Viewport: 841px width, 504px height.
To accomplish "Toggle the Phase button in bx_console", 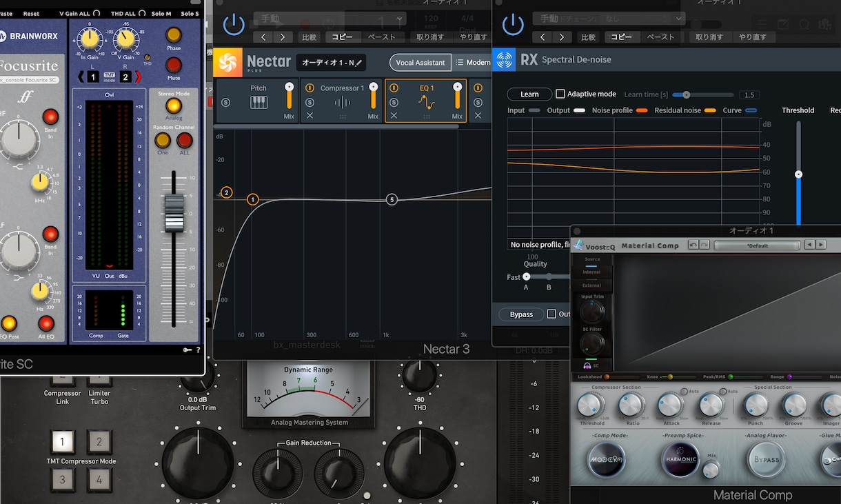I will [174, 34].
